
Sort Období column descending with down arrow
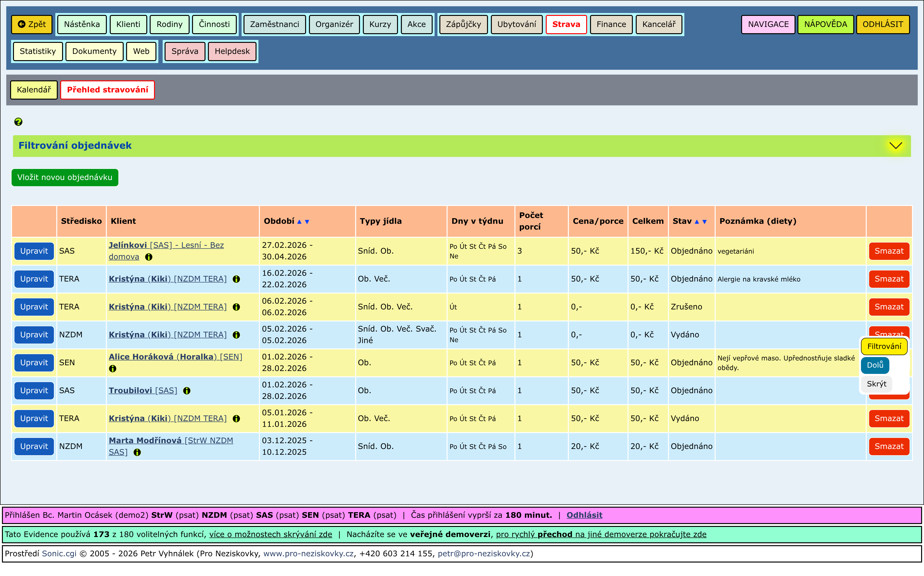(307, 222)
